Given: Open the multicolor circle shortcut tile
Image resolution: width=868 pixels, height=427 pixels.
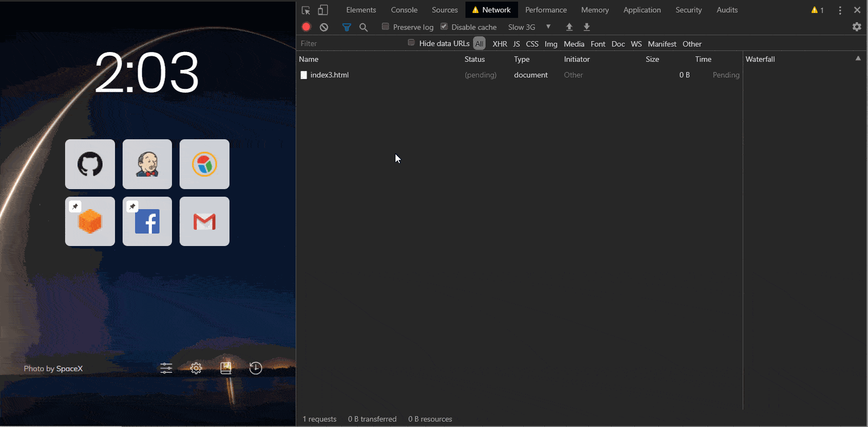Looking at the screenshot, I should [x=205, y=164].
